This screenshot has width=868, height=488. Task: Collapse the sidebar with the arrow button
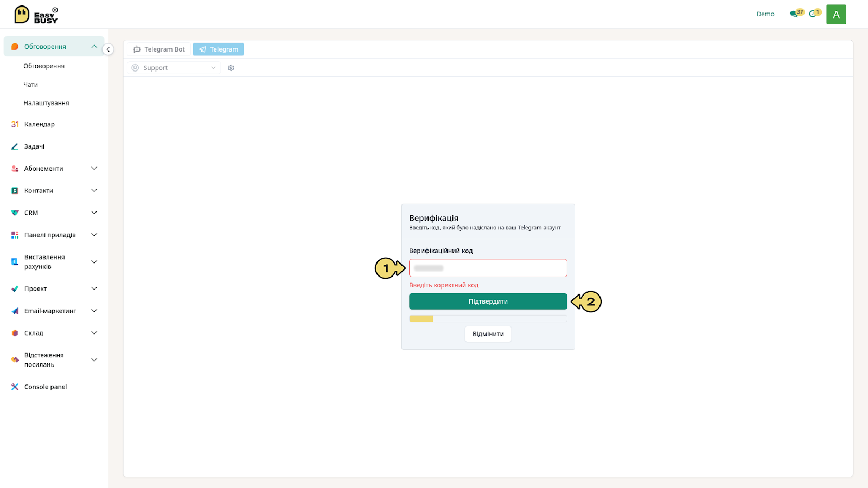[108, 49]
